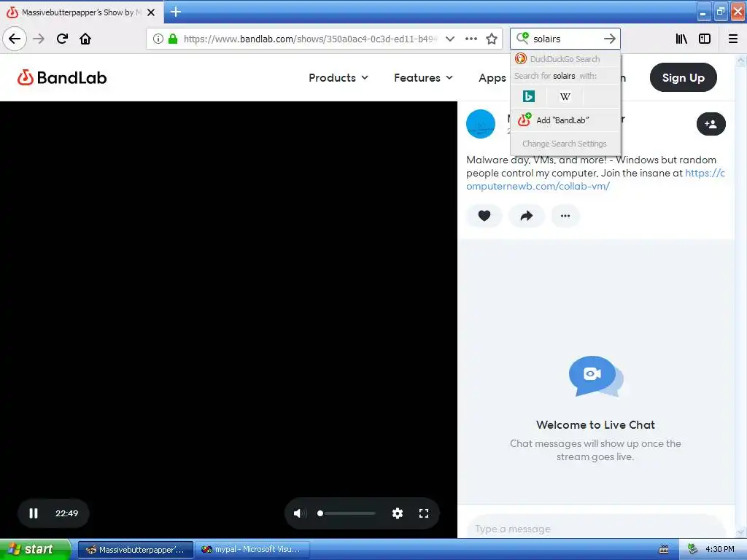
Task: Open more options ellipsis under description
Action: 565,216
